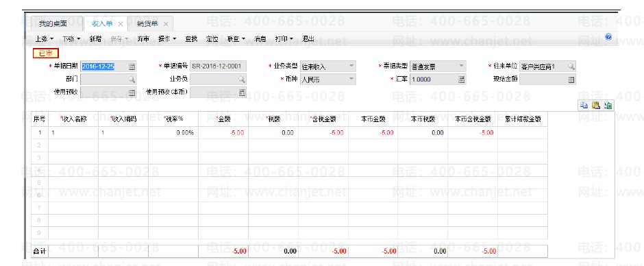Open the calendar picker for 单据日期
The image size is (644, 266).
point(132,66)
